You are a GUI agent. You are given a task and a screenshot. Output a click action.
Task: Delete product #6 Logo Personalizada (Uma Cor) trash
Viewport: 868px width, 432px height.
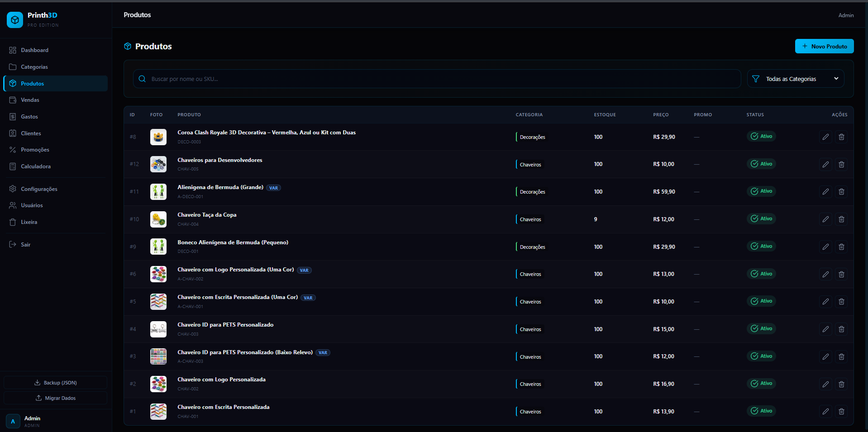[x=841, y=274]
